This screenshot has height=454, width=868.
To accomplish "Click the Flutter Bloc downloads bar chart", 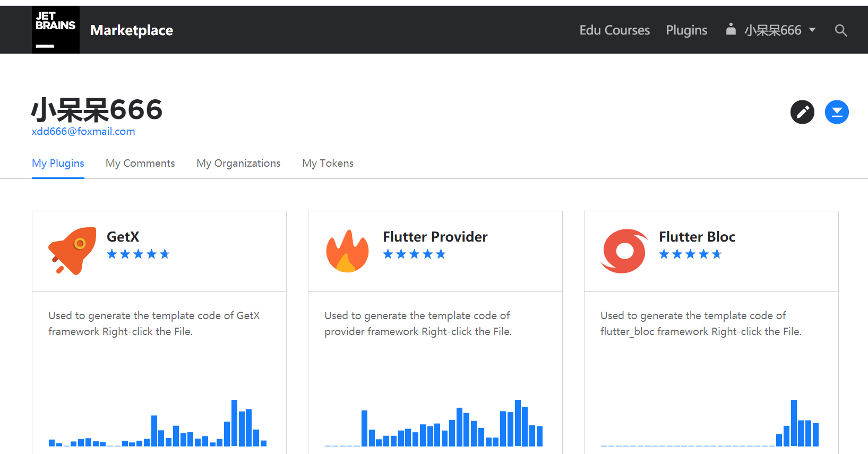I will [710, 423].
